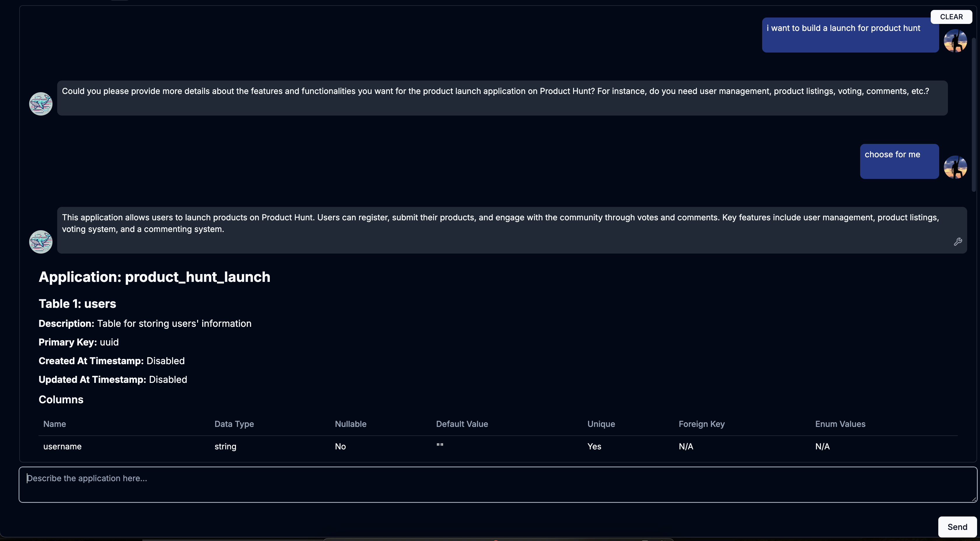Click user avatar next to 'choose for me'
Viewport: 980px width, 541px height.
tap(955, 167)
